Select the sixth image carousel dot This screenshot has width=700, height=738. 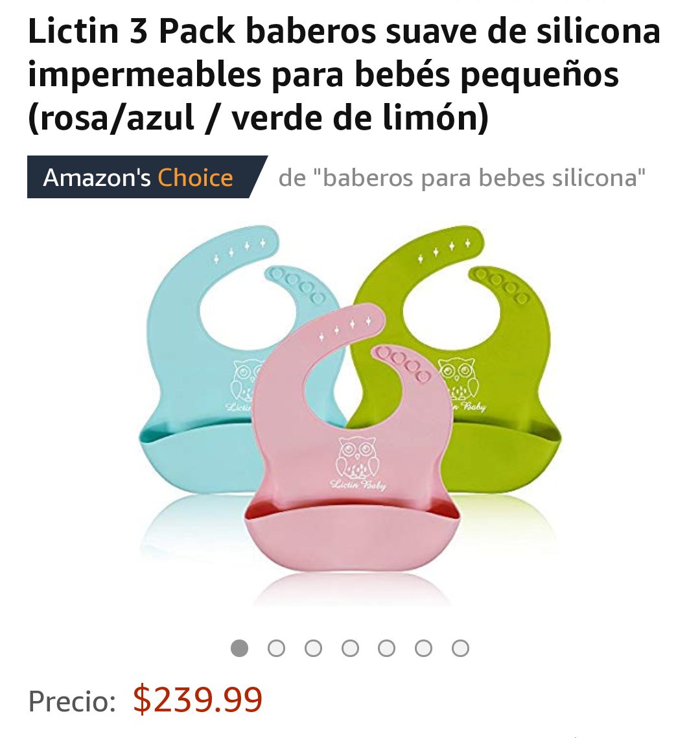click(423, 648)
